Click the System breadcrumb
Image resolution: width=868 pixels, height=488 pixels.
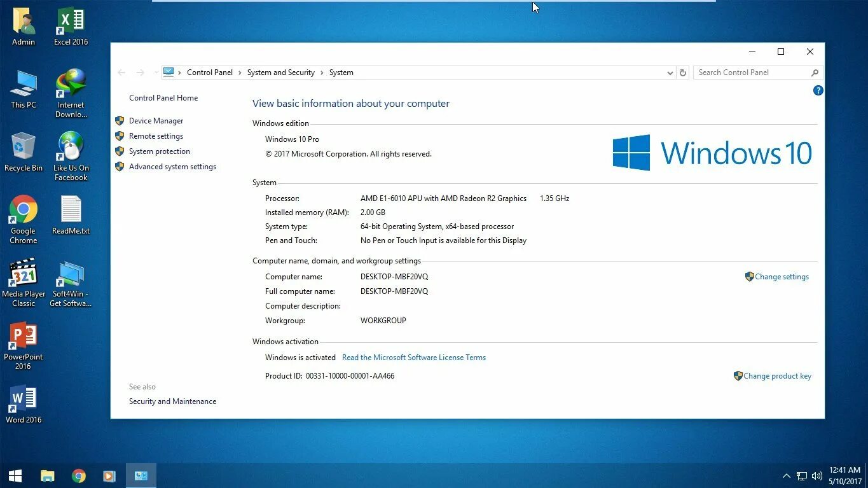[341, 73]
